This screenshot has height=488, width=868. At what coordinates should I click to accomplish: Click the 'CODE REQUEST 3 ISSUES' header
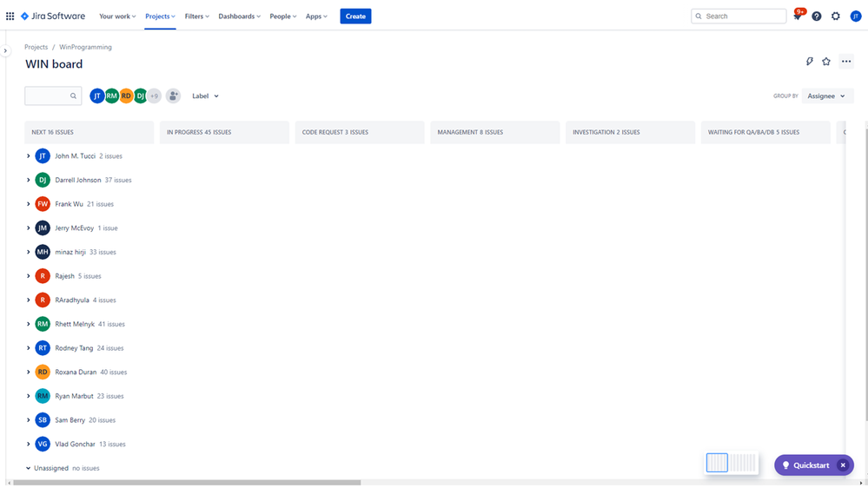[360, 132]
